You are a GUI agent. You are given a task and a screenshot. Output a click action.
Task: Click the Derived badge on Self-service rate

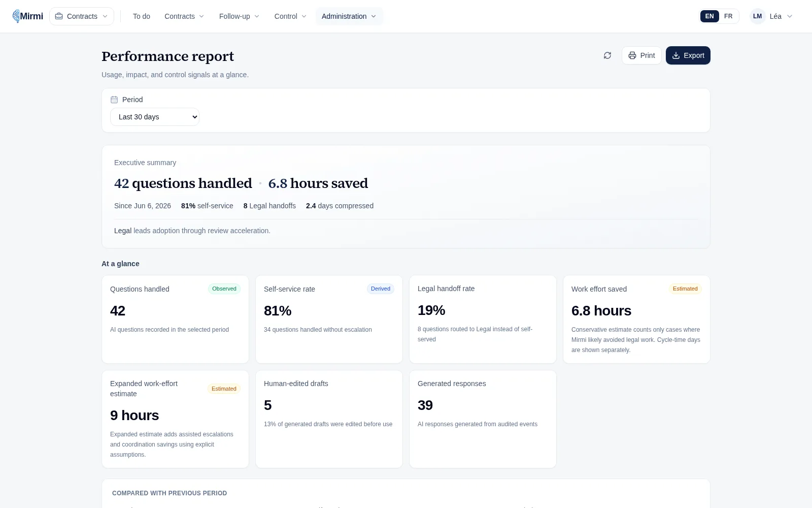[381, 289]
